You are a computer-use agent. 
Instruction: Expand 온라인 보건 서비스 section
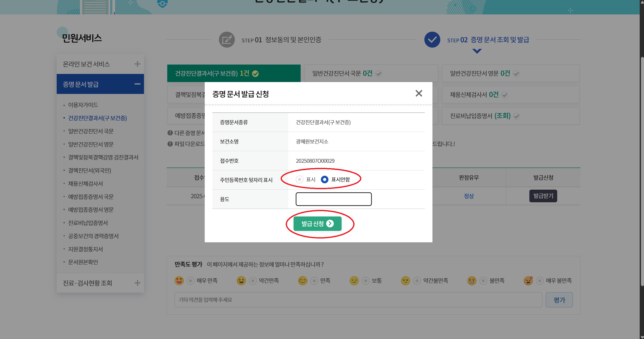[x=137, y=64]
